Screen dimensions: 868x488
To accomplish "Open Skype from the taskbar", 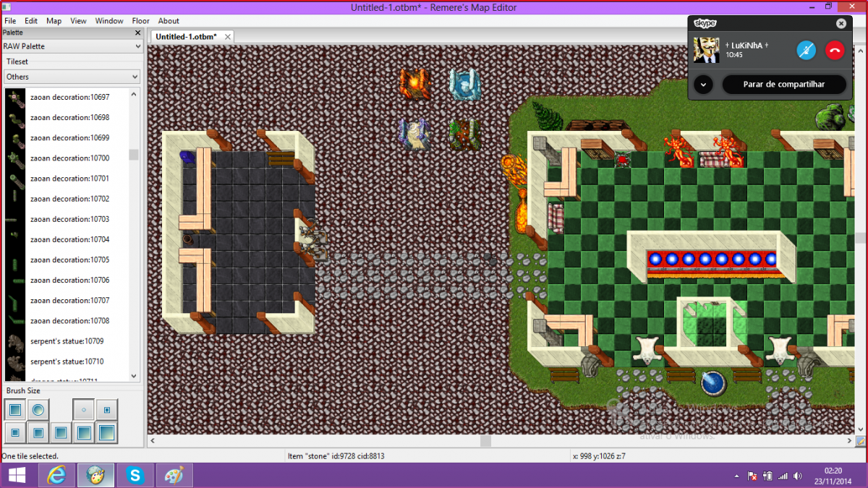I will coord(135,476).
